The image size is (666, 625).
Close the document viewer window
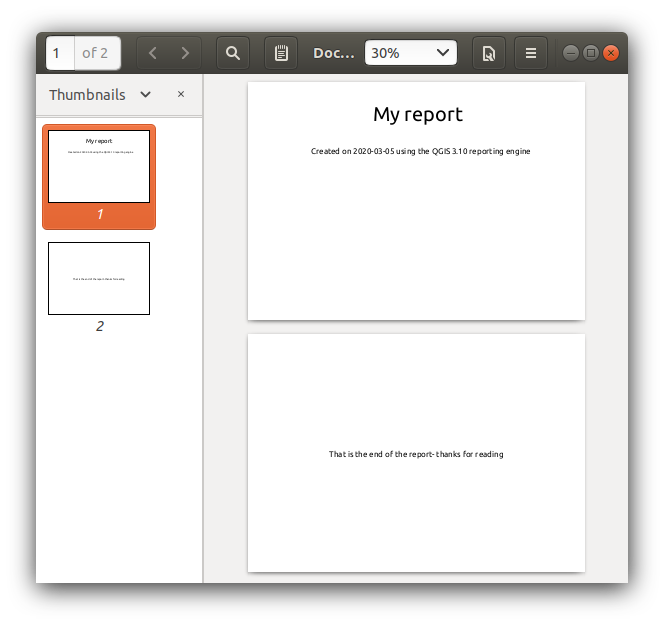tap(610, 53)
